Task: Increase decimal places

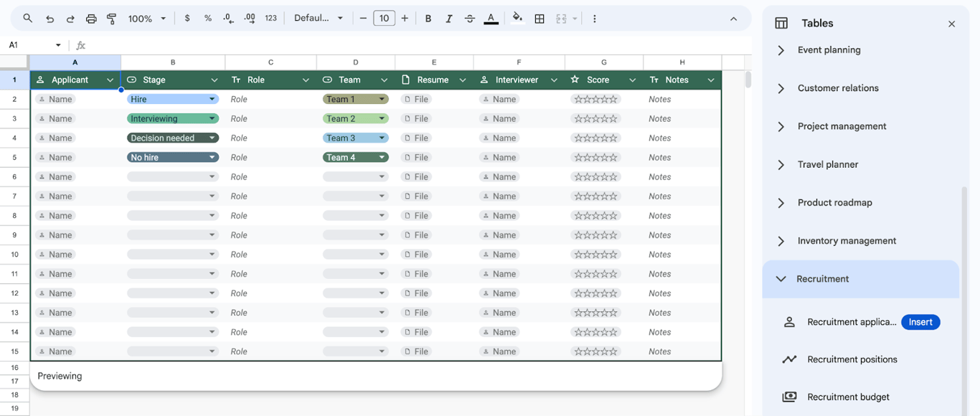Action: 250,19
